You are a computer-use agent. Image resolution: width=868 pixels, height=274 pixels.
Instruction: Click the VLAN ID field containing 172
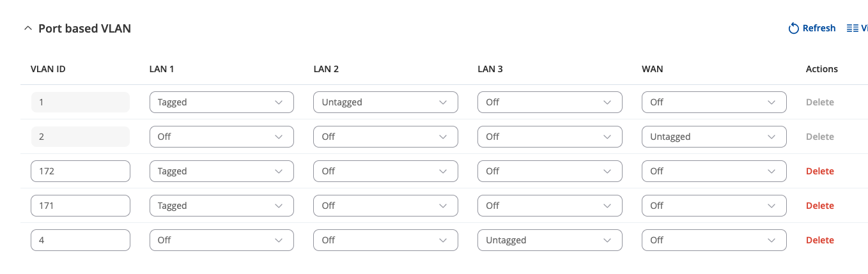tap(81, 171)
